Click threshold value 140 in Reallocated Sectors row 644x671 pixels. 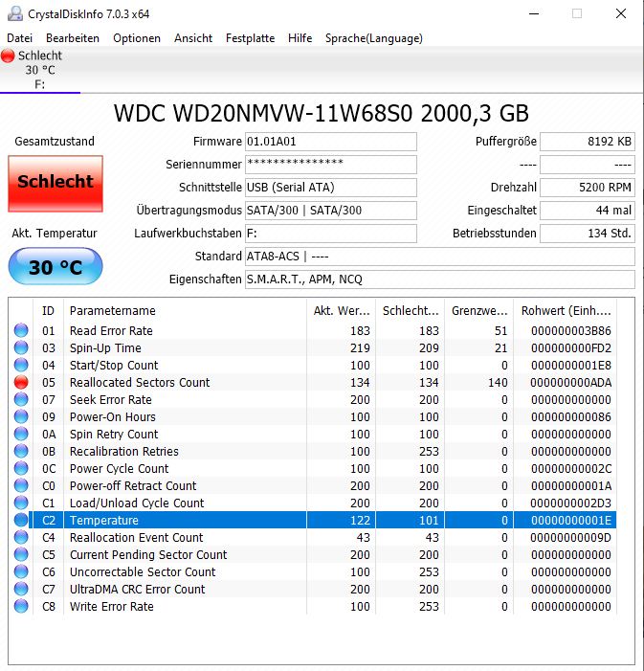tap(498, 383)
